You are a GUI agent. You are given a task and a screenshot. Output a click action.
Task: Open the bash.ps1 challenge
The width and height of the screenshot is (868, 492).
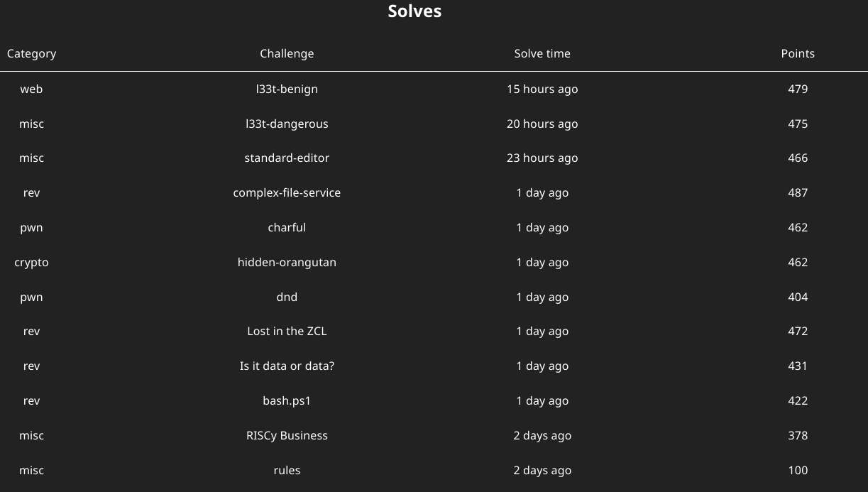pos(287,400)
